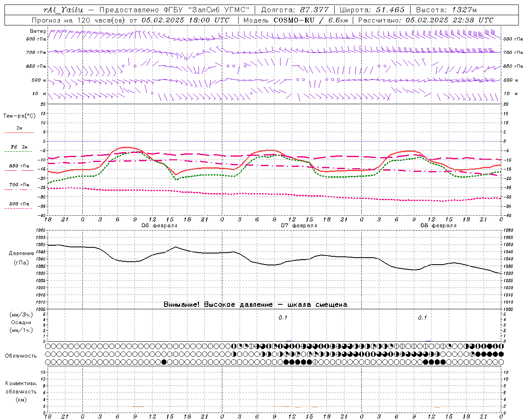Image resolution: width=525 pixels, height=420 pixels.
Task: Select the model name COSMO-RU / 6.6км
Action: (x=311, y=20)
